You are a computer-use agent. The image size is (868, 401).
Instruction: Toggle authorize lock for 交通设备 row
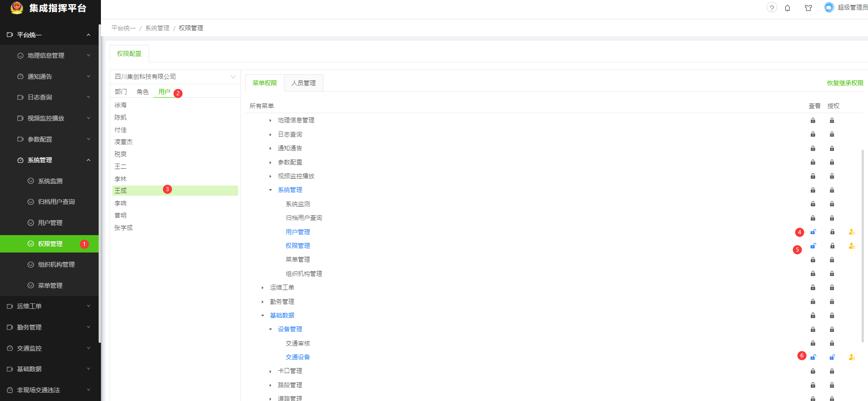(832, 357)
